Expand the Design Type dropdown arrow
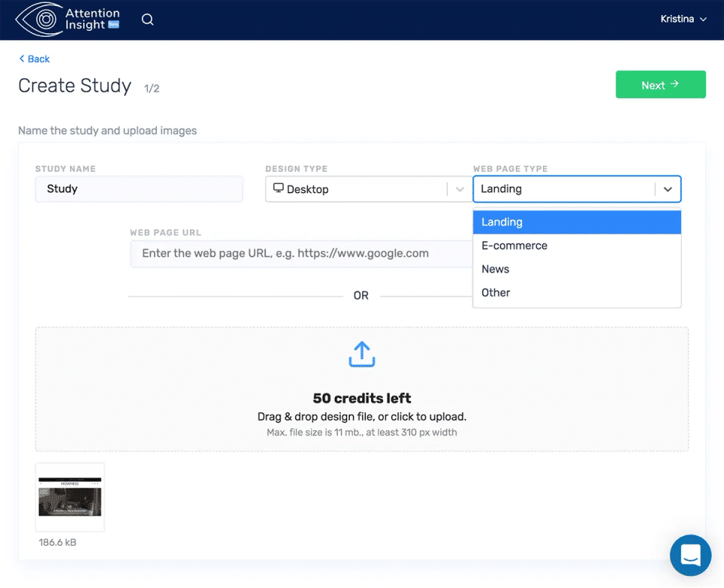The width and height of the screenshot is (724, 588). pos(460,189)
